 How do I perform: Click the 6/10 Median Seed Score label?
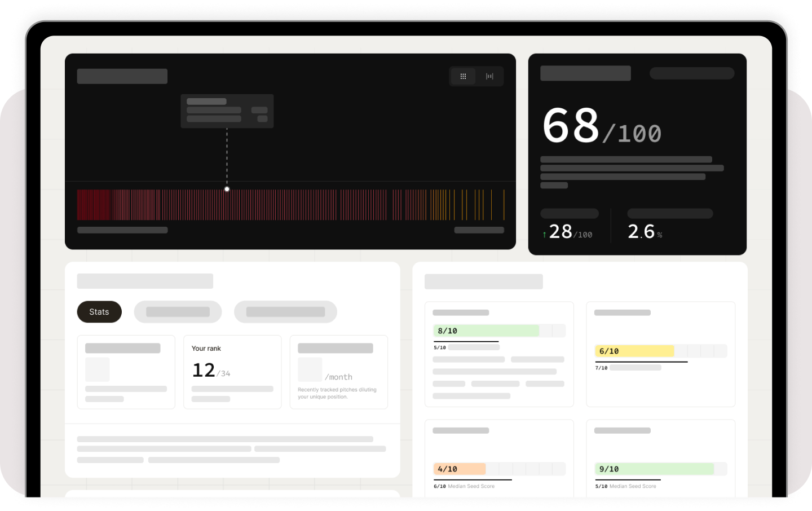[464, 486]
